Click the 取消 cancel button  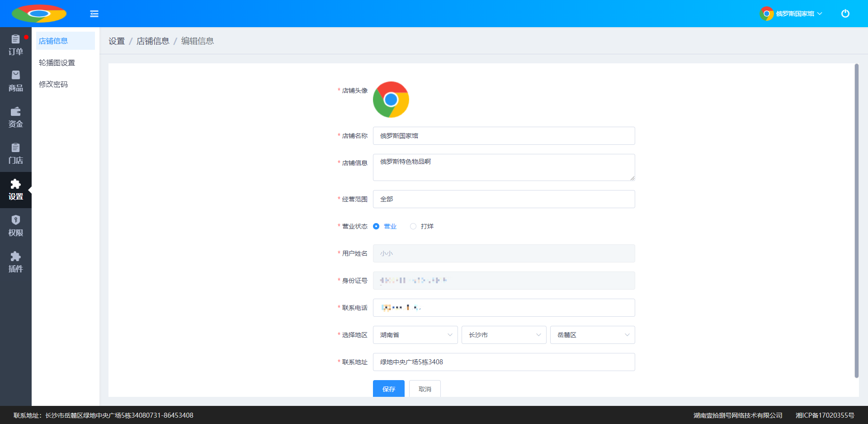click(425, 389)
